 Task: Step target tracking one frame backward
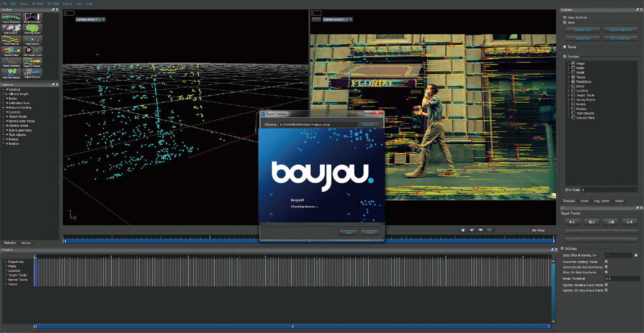pyautogui.click(x=591, y=222)
